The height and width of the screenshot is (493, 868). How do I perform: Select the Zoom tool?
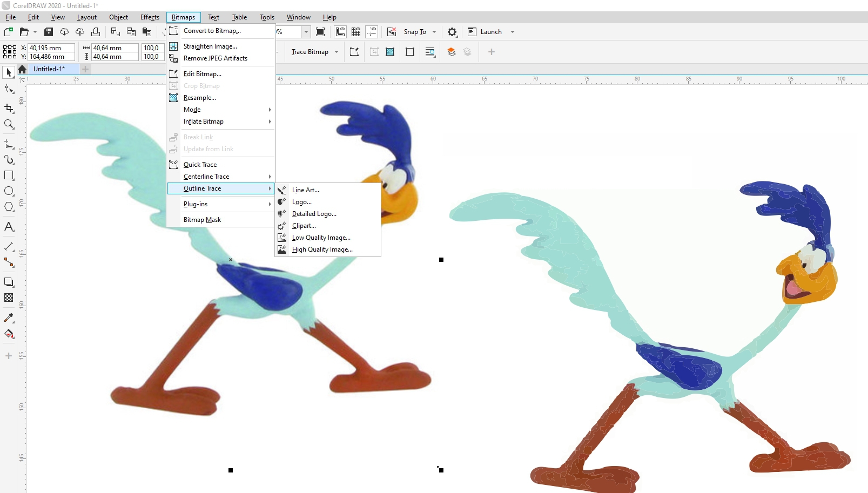(x=9, y=124)
